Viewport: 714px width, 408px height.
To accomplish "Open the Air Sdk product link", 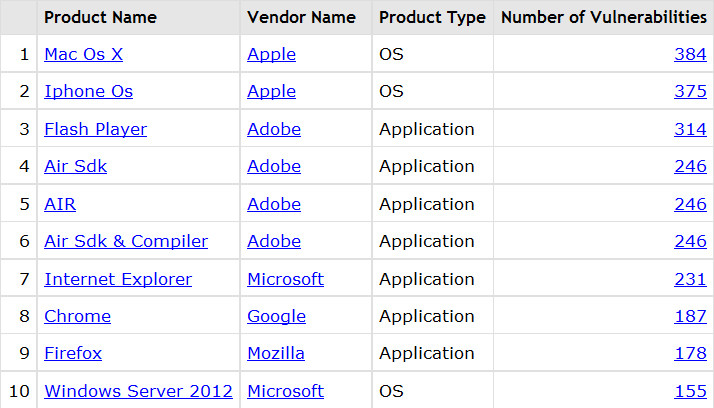I will 76,166.
